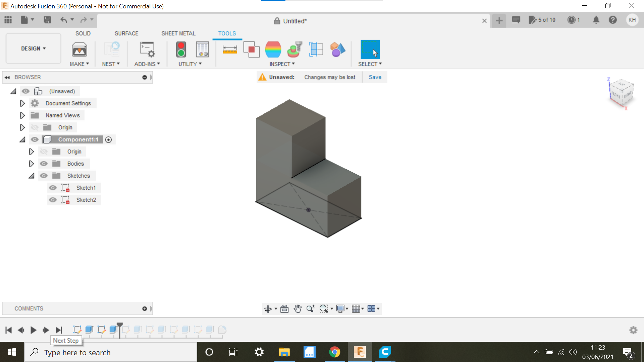This screenshot has width=644, height=362.
Task: Expand the Document Settings tree item
Action: [x=22, y=103]
